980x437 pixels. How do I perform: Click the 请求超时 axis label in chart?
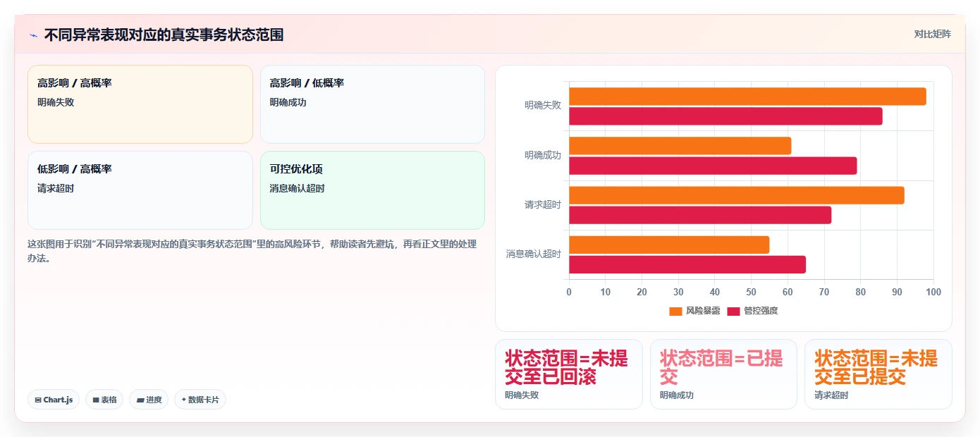tap(543, 205)
